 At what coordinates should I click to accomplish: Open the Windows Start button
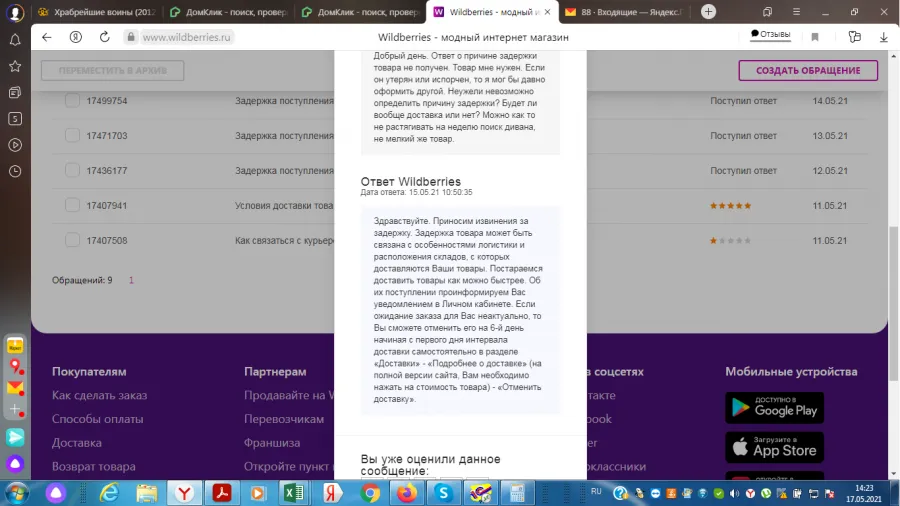tap(17, 493)
